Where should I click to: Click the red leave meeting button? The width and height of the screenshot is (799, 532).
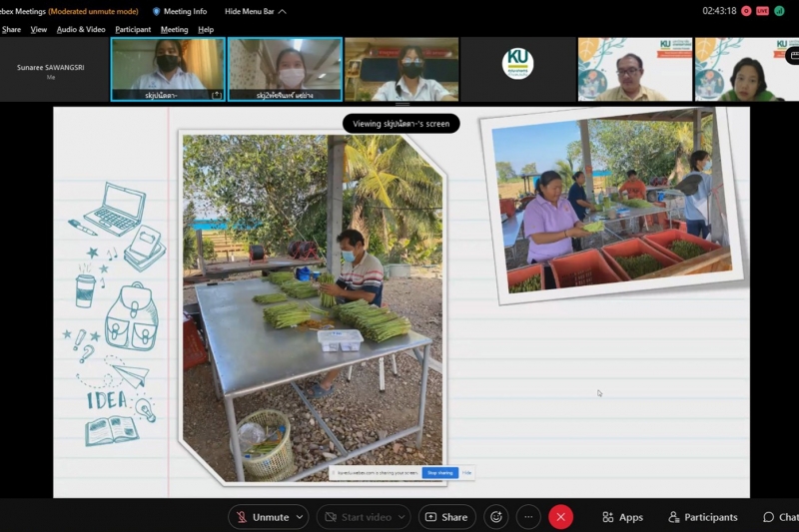click(x=561, y=517)
